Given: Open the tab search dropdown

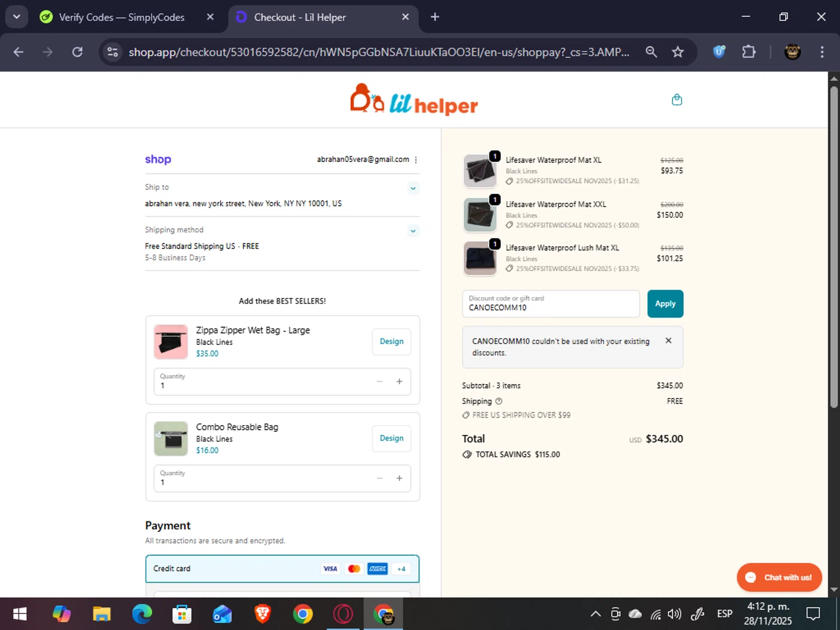Looking at the screenshot, I should pos(16,17).
